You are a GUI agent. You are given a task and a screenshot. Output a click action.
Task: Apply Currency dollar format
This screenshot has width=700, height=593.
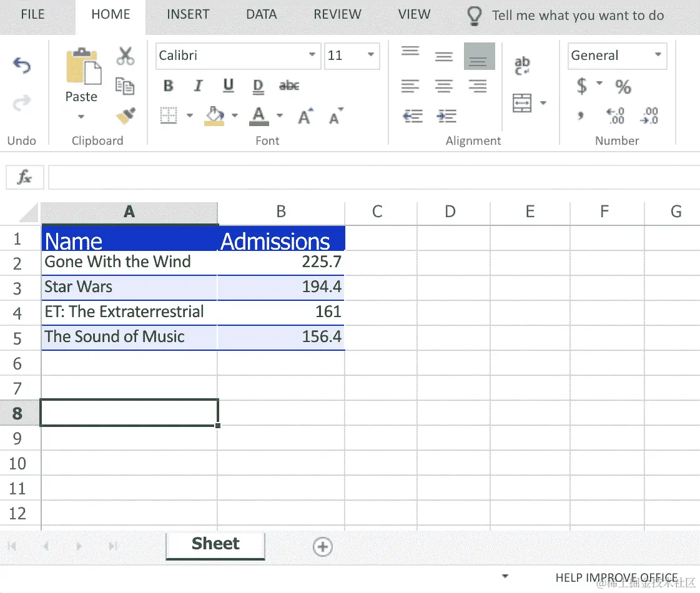(x=582, y=86)
